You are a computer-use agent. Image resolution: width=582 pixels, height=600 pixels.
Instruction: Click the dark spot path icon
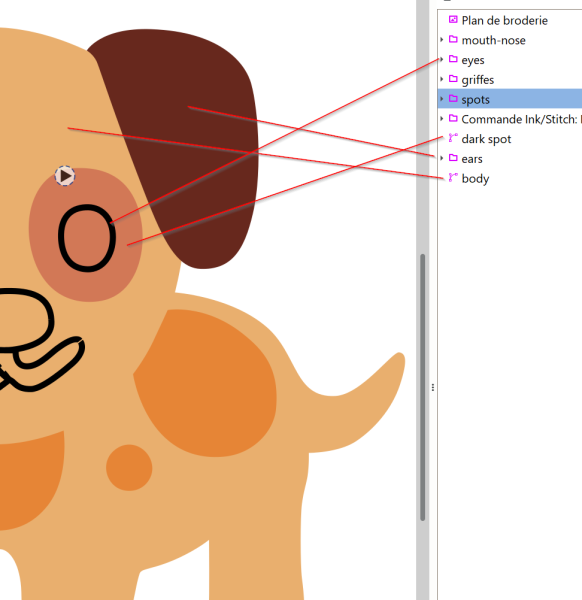pos(453,138)
